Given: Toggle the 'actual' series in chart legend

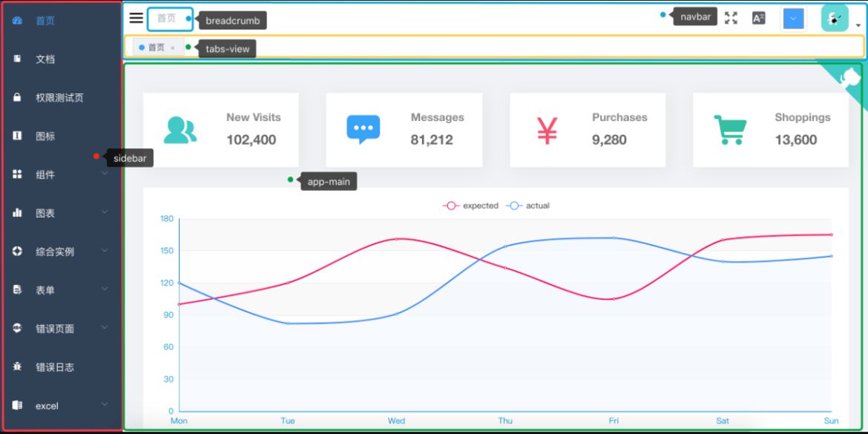Looking at the screenshot, I should [x=528, y=206].
